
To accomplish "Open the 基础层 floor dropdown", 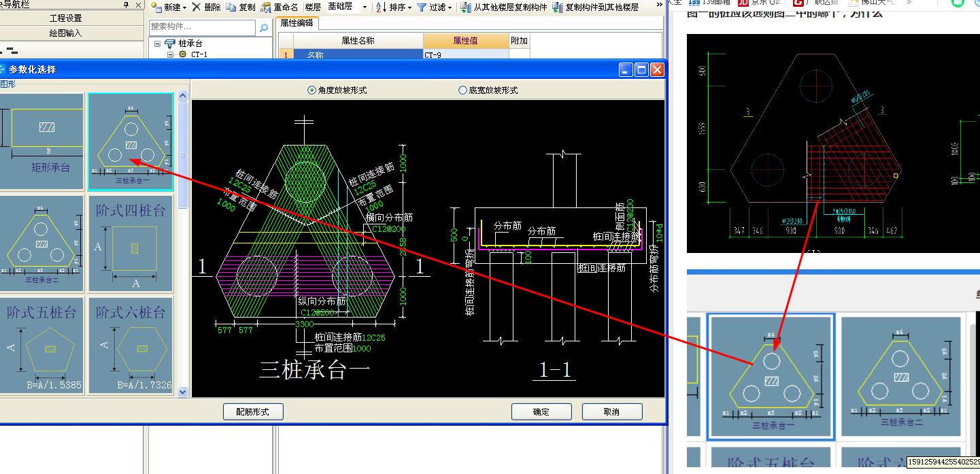I will point(365,7).
